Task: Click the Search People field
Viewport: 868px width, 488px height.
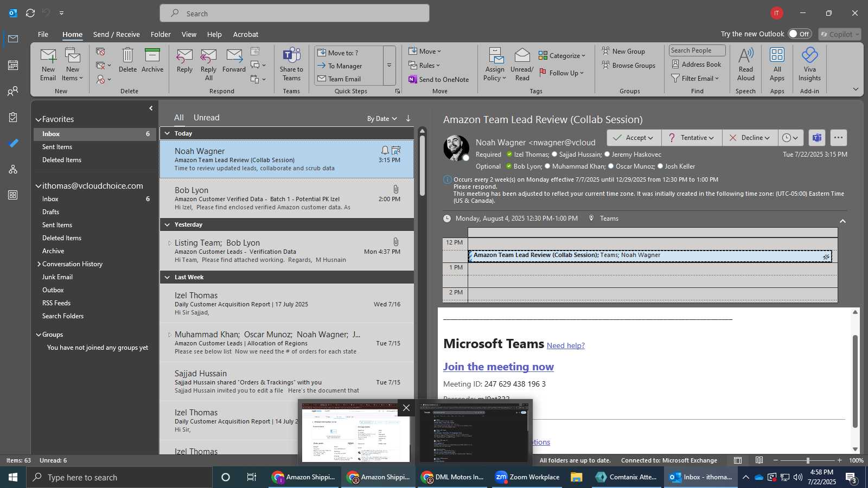Action: (x=697, y=50)
